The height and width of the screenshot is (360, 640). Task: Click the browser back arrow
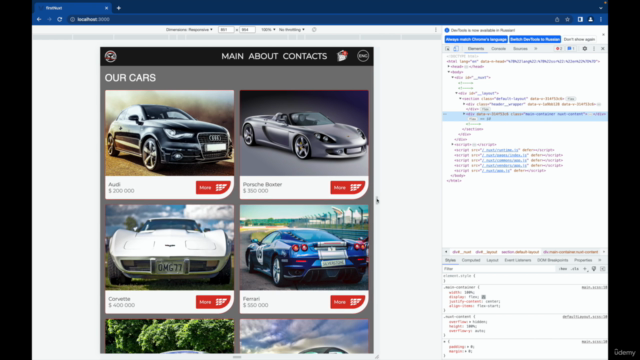39,19
